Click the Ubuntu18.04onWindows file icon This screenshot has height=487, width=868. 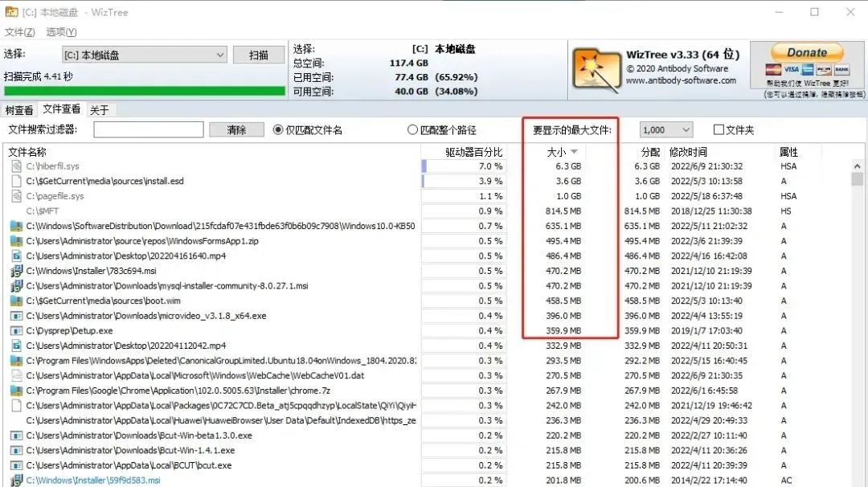(x=17, y=360)
